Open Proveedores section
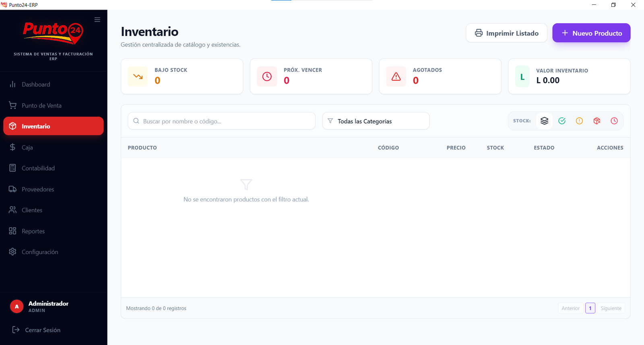644x345 pixels. pyautogui.click(x=54, y=189)
